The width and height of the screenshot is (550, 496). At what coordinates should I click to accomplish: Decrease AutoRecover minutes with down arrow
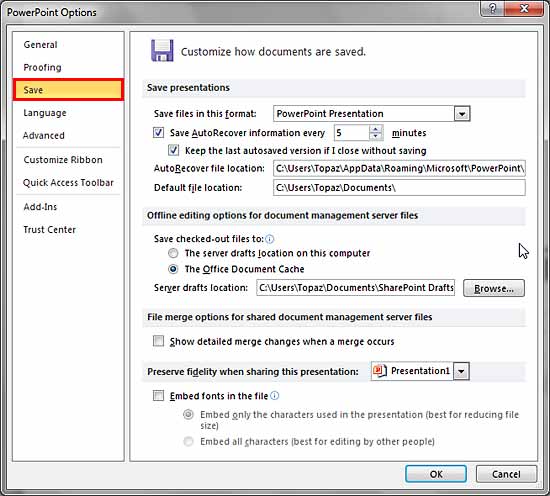click(x=375, y=137)
